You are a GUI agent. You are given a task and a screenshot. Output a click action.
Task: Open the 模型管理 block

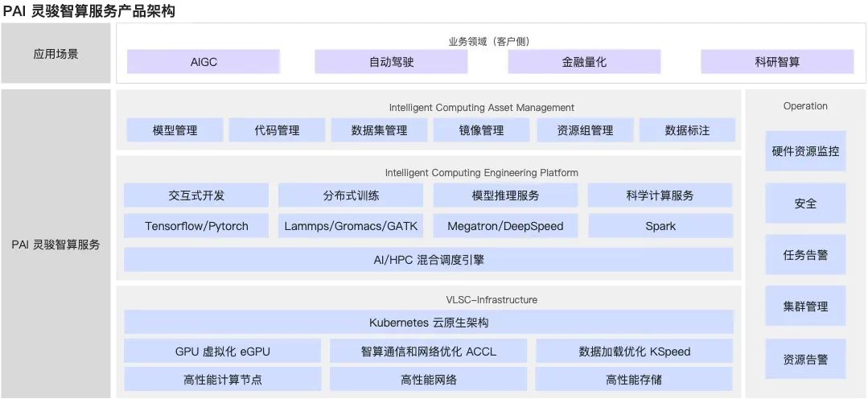[175, 130]
